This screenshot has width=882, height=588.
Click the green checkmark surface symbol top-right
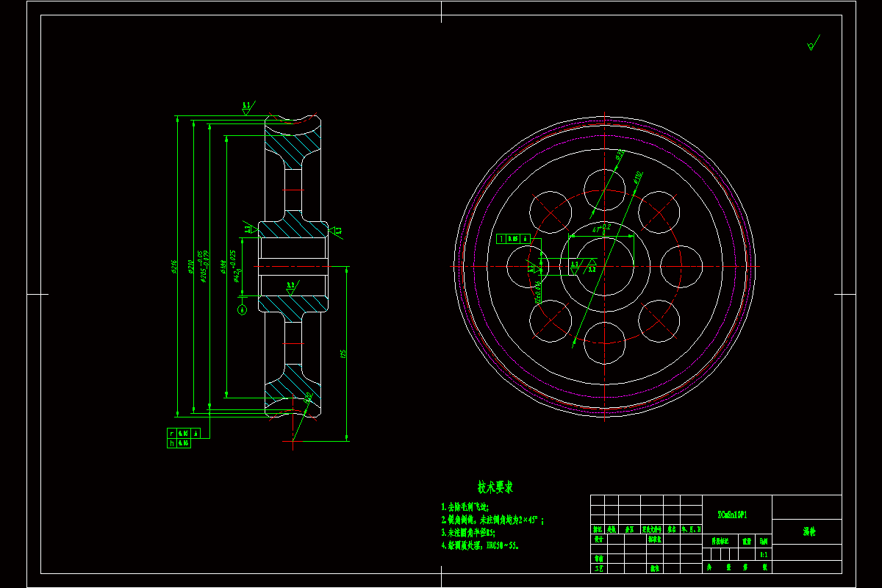click(813, 43)
